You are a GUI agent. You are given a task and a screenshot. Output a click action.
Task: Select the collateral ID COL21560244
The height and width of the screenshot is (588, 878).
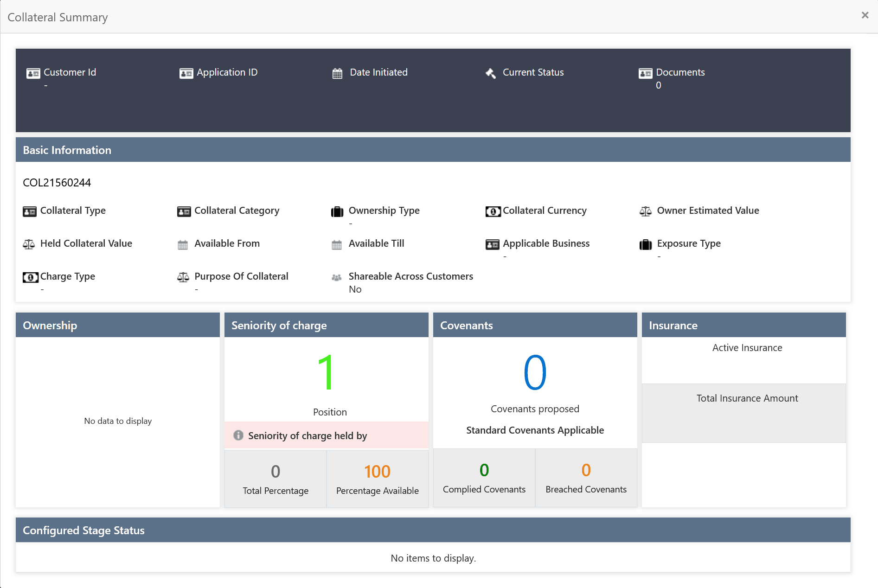click(x=57, y=183)
